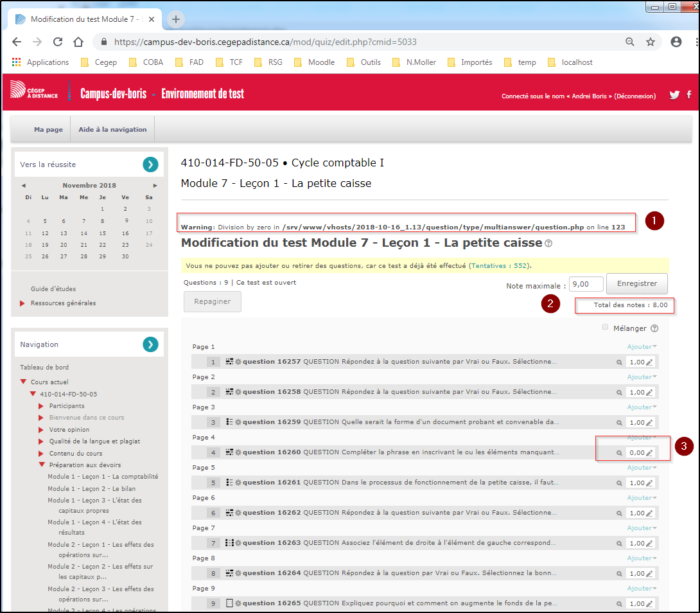700x613 pixels.
Task: Open the Aide à la navigation menu
Action: (112, 130)
